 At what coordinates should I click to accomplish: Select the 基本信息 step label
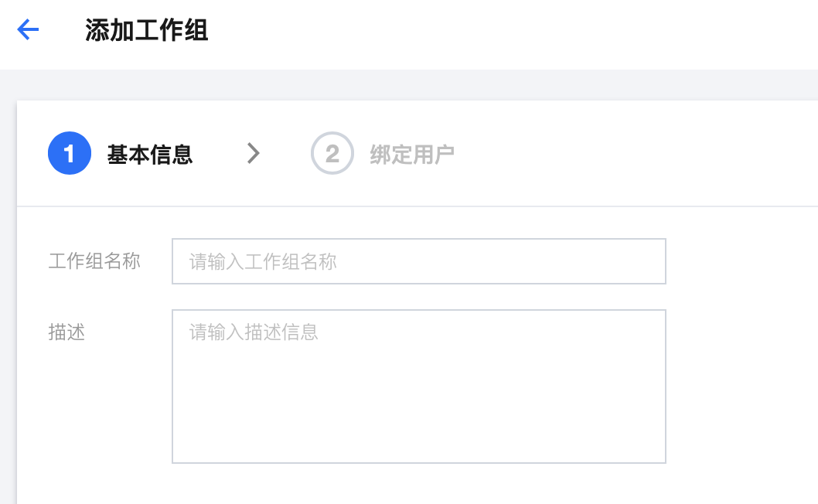pos(150,155)
